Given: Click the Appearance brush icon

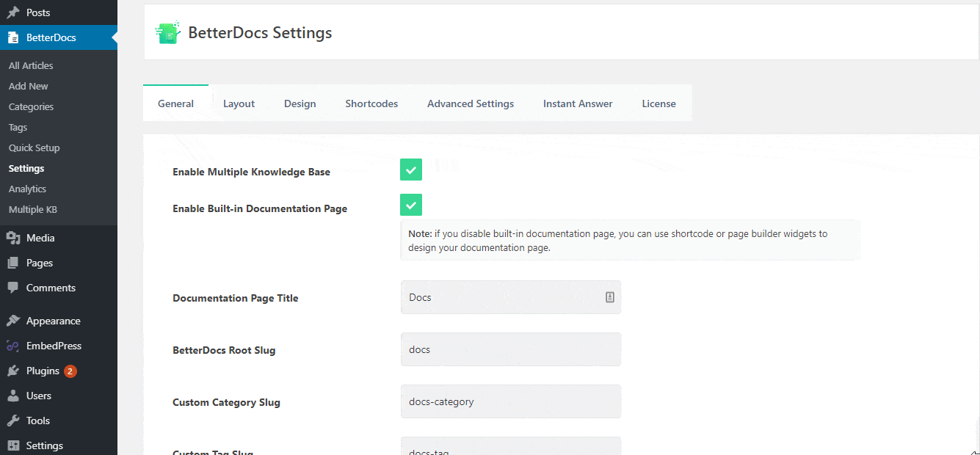Looking at the screenshot, I should 13,321.
